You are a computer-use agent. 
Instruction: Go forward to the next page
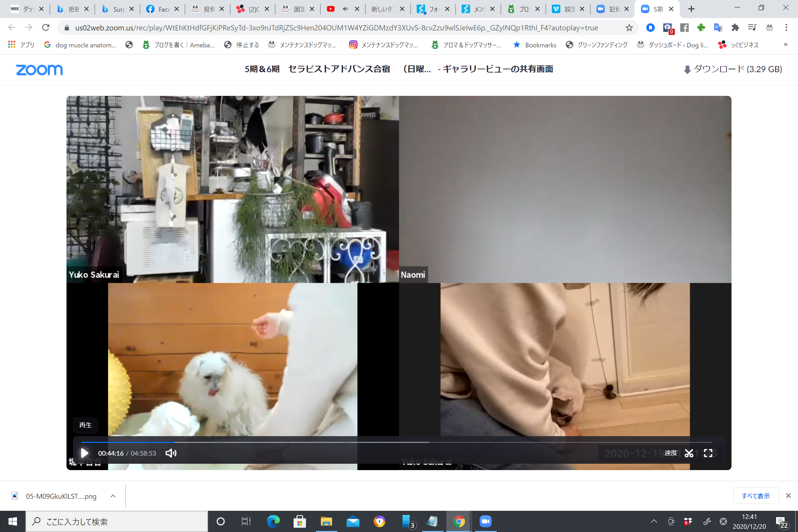(29, 28)
